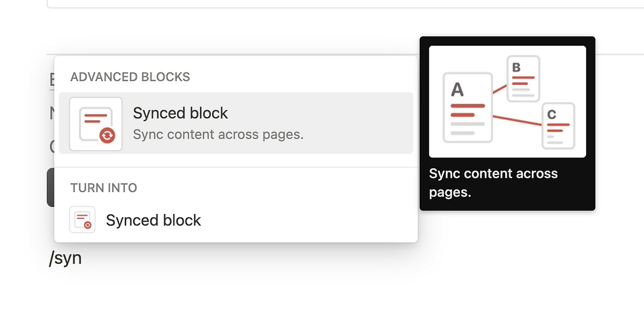Click the small Synced block icon under Turn Into
Screen dimensions: 644x317
[82, 220]
